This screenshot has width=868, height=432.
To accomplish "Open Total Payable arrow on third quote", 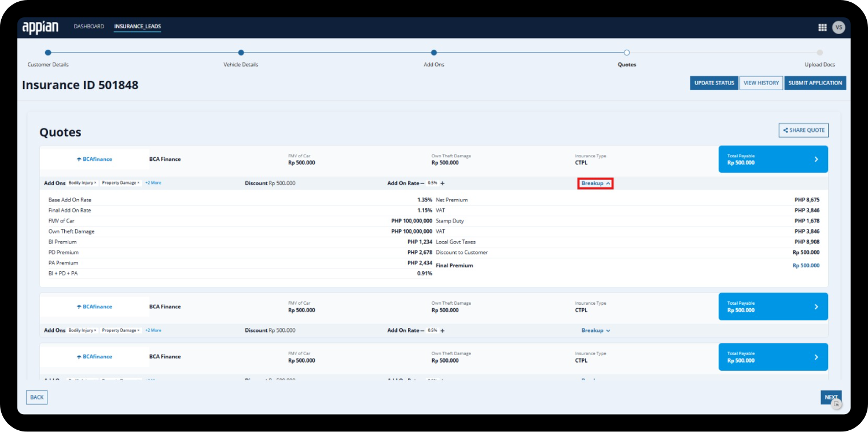I will [816, 357].
